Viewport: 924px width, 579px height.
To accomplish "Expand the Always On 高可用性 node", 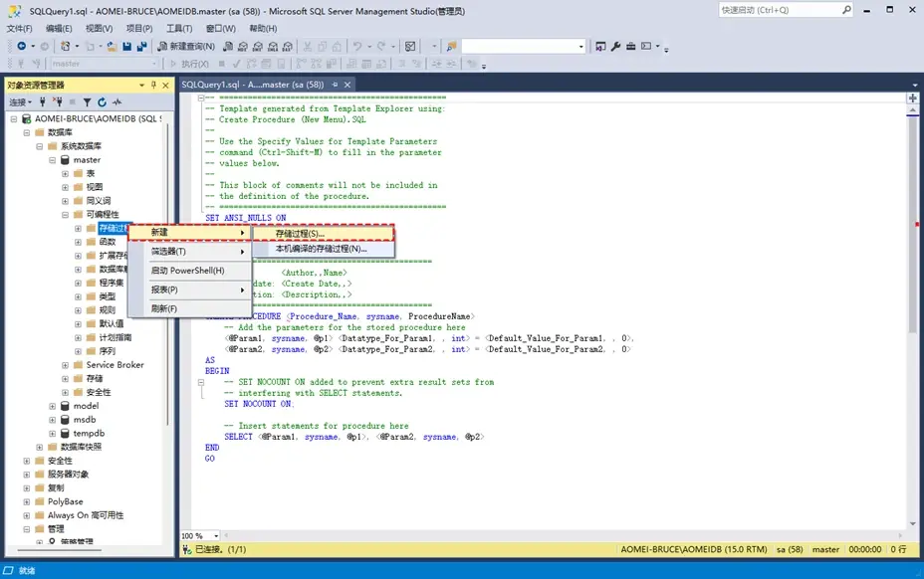I will 27,514.
